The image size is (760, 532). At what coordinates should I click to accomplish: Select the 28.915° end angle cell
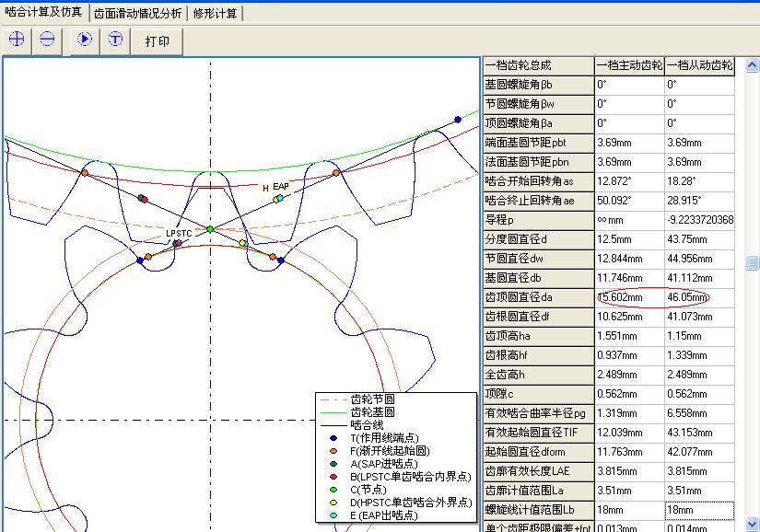(699, 201)
